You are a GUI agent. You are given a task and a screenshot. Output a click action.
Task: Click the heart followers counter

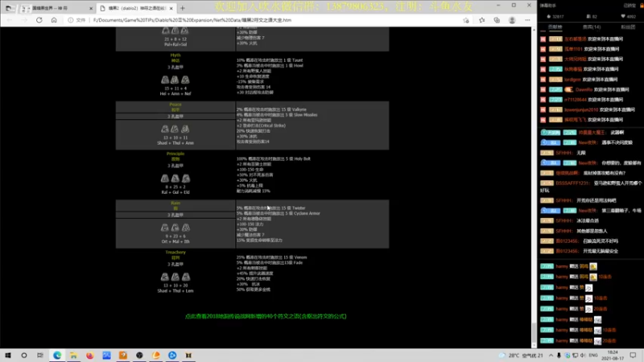point(628,16)
